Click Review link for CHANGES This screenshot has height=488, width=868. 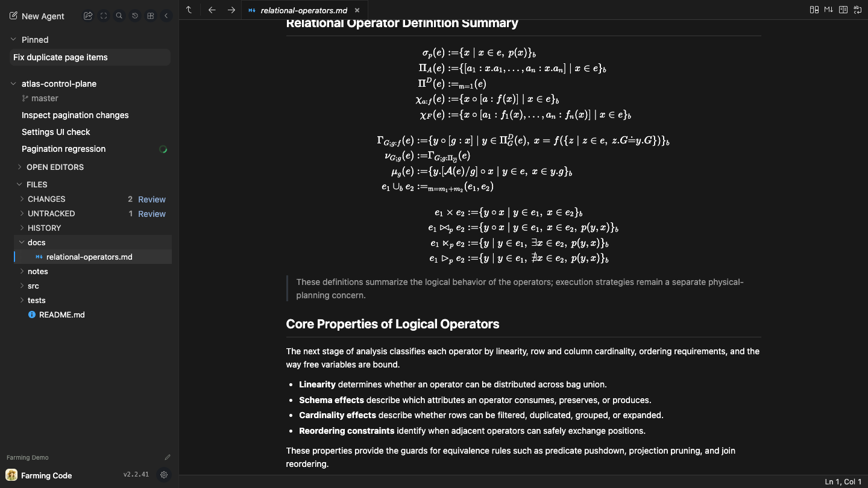tap(152, 199)
